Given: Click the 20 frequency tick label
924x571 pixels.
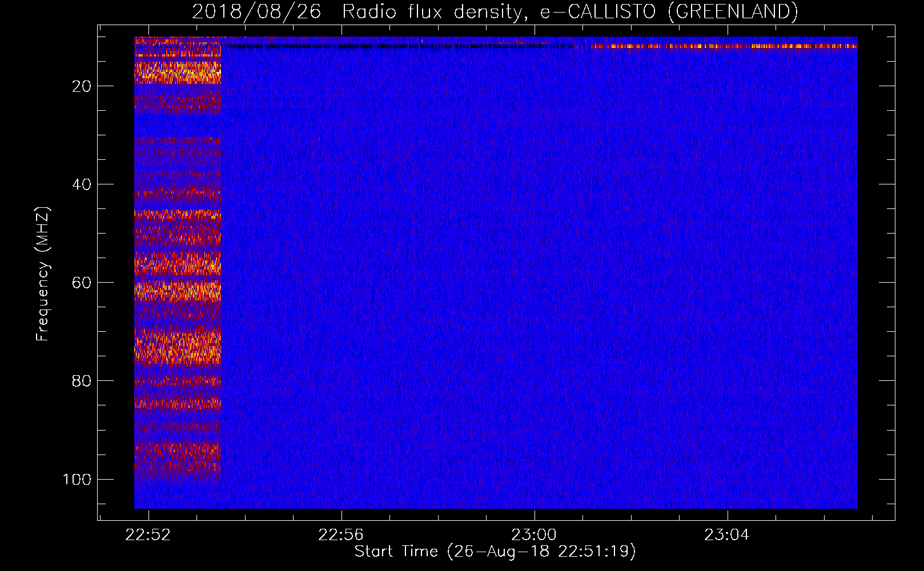Looking at the screenshot, I should 82,86.
